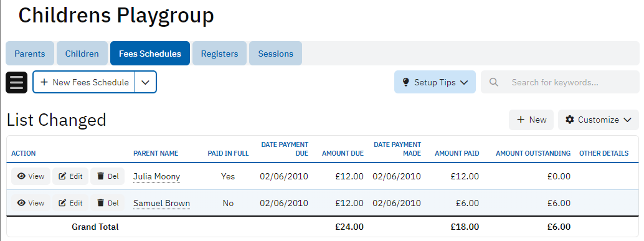
Task: Click the New Fees Schedule button
Action: (84, 82)
